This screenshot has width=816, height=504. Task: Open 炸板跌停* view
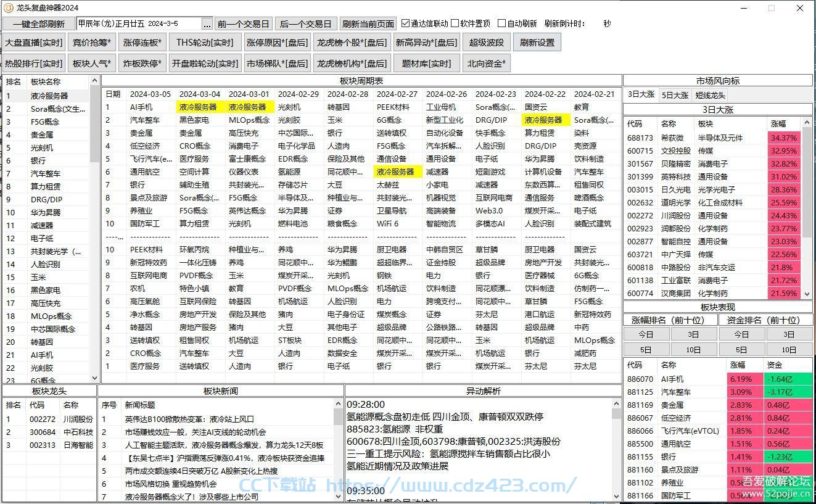[x=142, y=63]
